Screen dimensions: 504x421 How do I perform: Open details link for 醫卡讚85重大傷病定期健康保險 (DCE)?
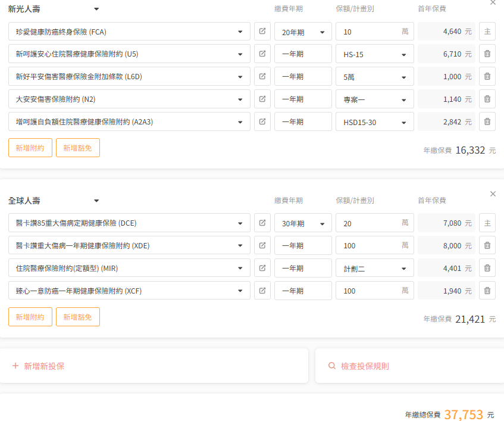click(262, 223)
